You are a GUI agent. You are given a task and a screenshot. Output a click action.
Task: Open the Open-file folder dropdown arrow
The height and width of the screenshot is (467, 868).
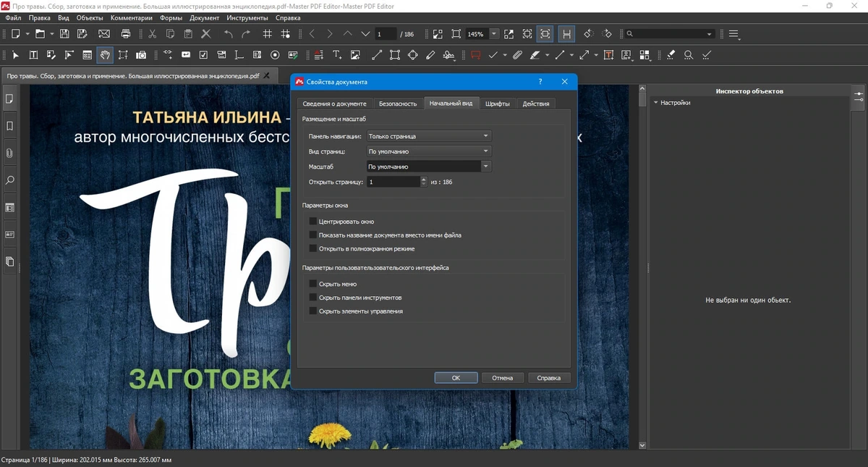pyautogui.click(x=51, y=33)
